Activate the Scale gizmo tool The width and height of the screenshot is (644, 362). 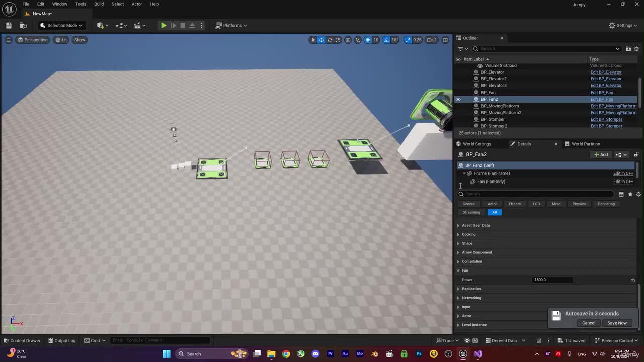[338, 40]
